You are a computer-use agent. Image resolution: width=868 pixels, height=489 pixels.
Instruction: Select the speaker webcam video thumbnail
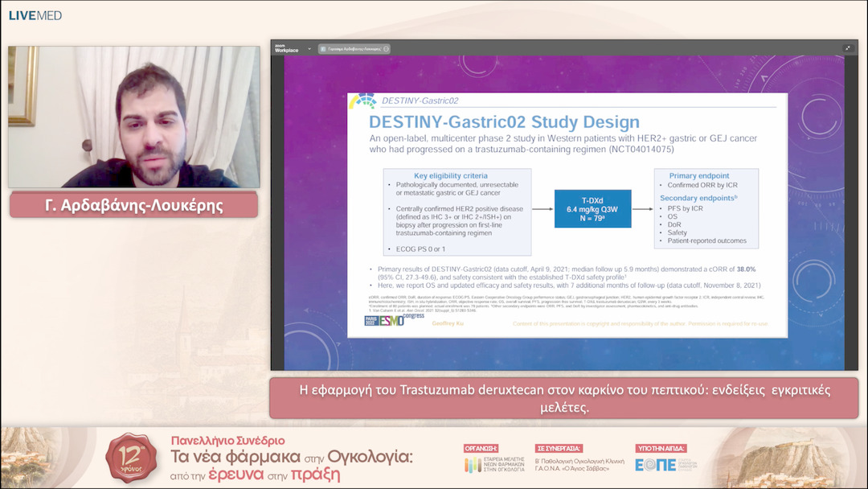point(134,117)
